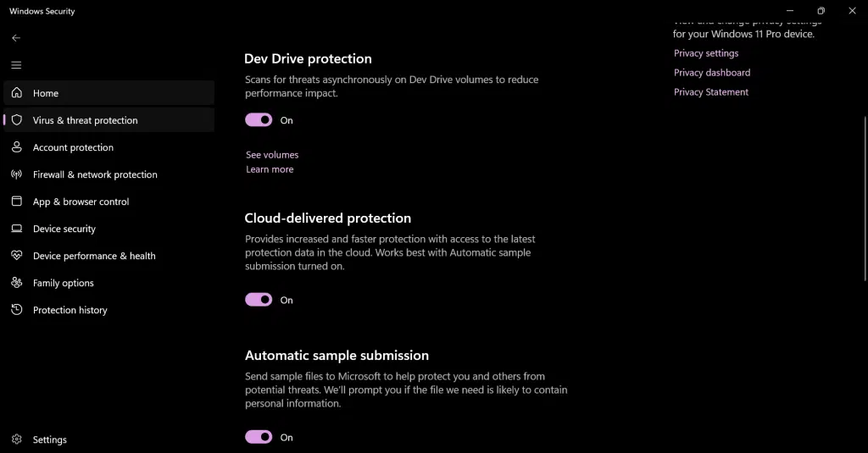Open the hamburger navigation menu icon
The height and width of the screenshot is (453, 868).
[16, 65]
